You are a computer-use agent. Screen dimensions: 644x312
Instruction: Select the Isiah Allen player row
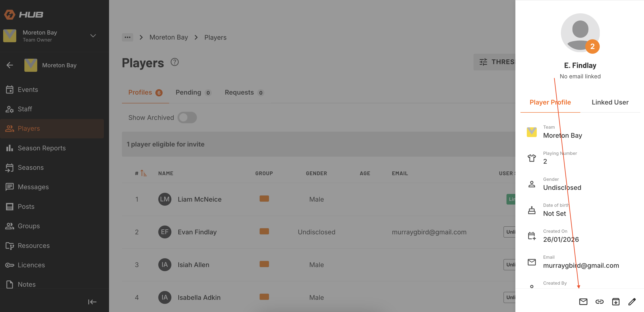point(193,265)
